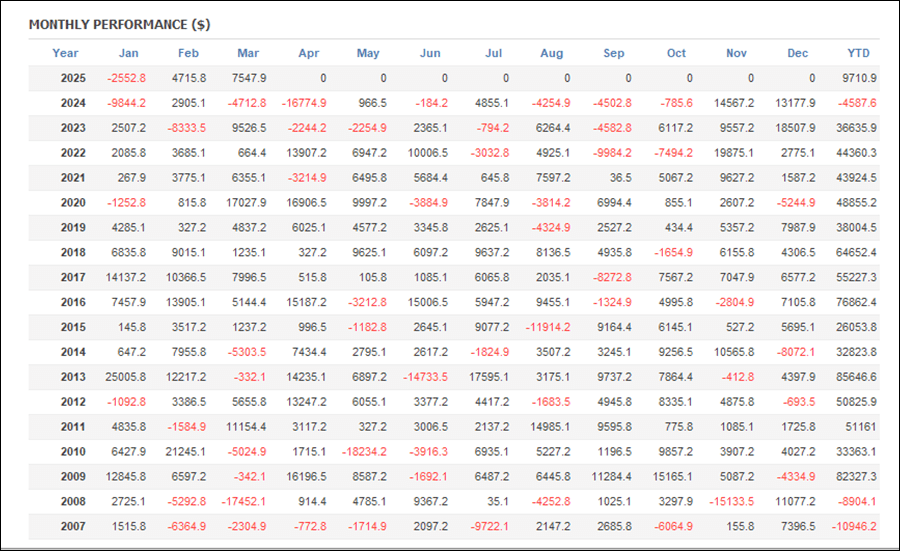Click the Year column header
The image size is (900, 551).
pyautogui.click(x=65, y=53)
